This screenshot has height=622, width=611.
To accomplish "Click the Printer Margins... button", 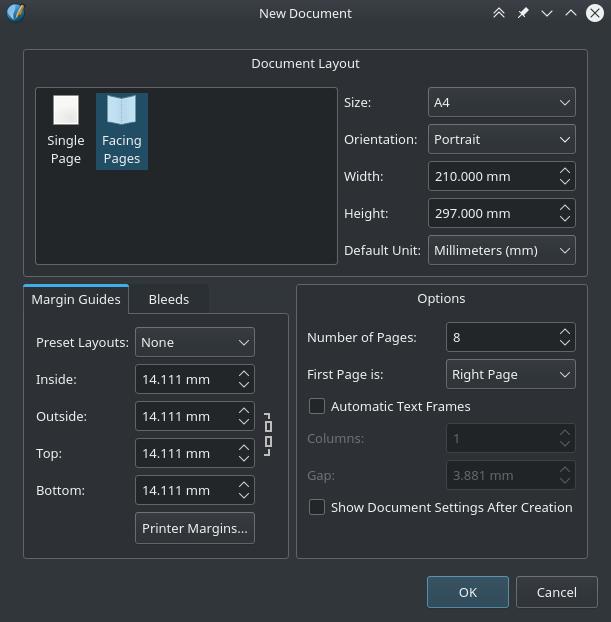I will (195, 528).
